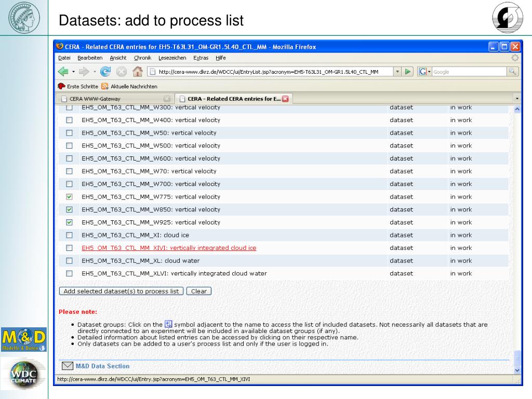Click the Forward arrow toolbar button
The height and width of the screenshot is (399, 532).
(84, 72)
